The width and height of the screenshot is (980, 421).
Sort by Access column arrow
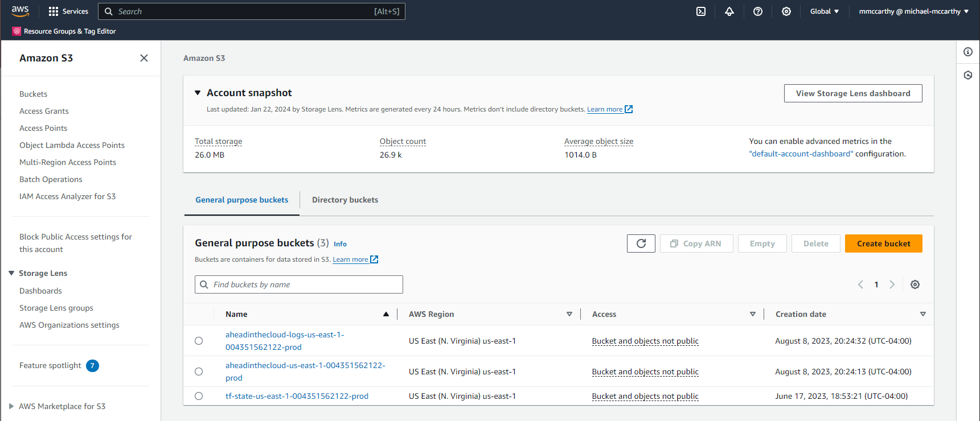[x=753, y=314]
